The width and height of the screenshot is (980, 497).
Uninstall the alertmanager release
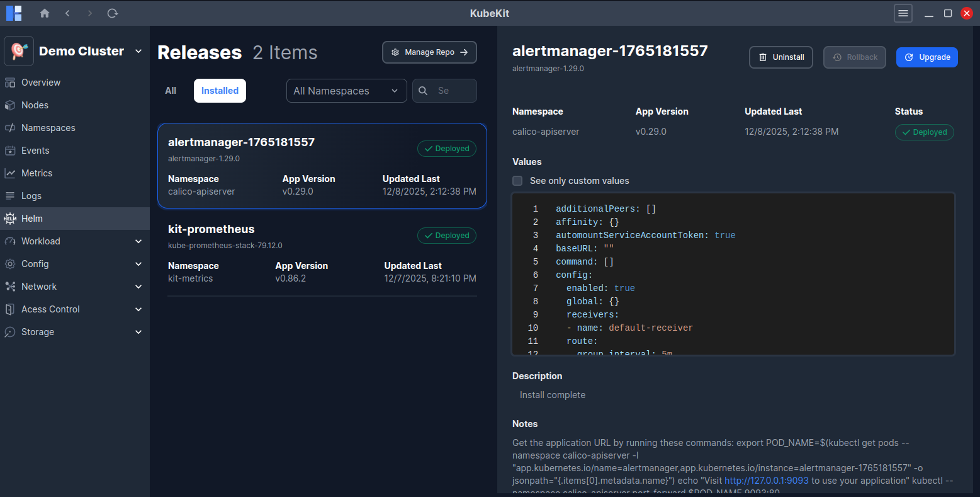pos(780,57)
